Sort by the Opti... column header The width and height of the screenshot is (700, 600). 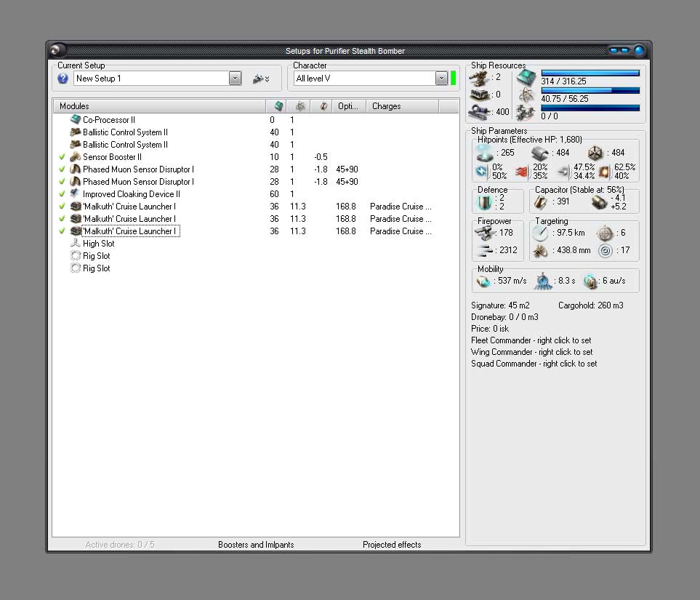(349, 106)
